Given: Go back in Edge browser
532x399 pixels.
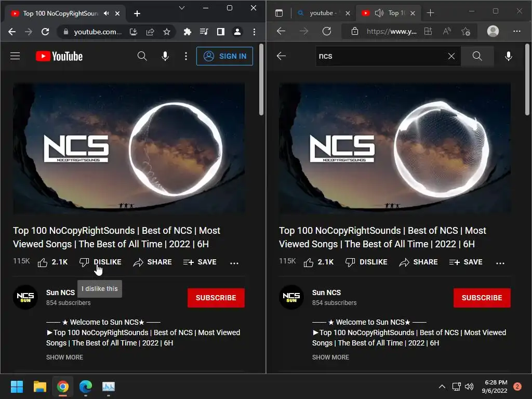Looking at the screenshot, I should click(281, 31).
